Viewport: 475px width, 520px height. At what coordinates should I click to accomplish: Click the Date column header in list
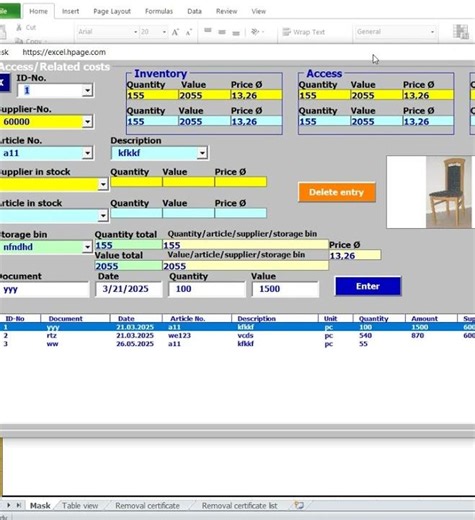(x=136, y=318)
